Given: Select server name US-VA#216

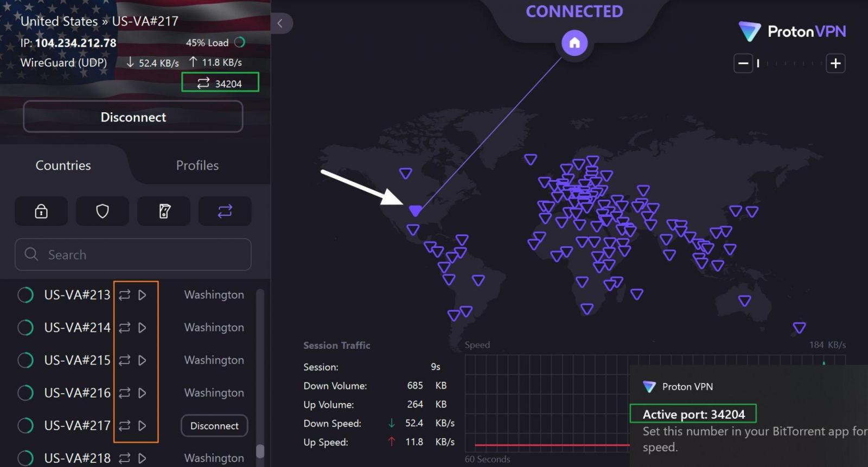Looking at the screenshot, I should (77, 393).
